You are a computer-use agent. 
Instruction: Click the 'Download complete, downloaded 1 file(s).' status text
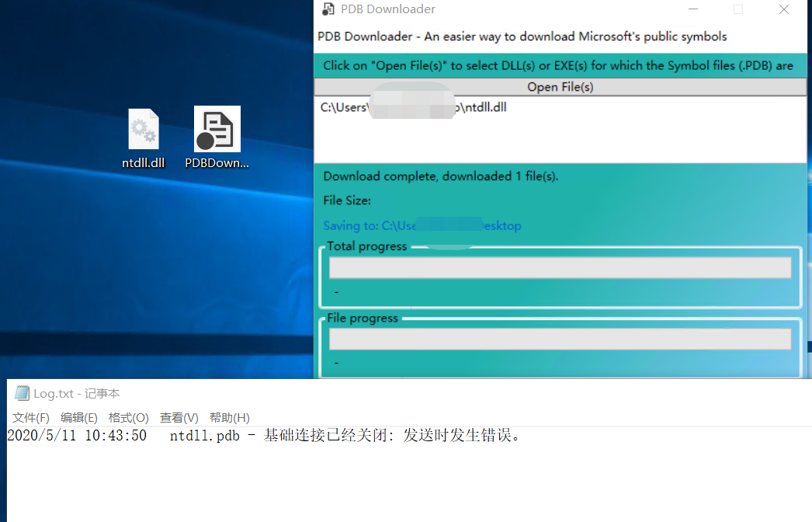pyautogui.click(x=441, y=176)
